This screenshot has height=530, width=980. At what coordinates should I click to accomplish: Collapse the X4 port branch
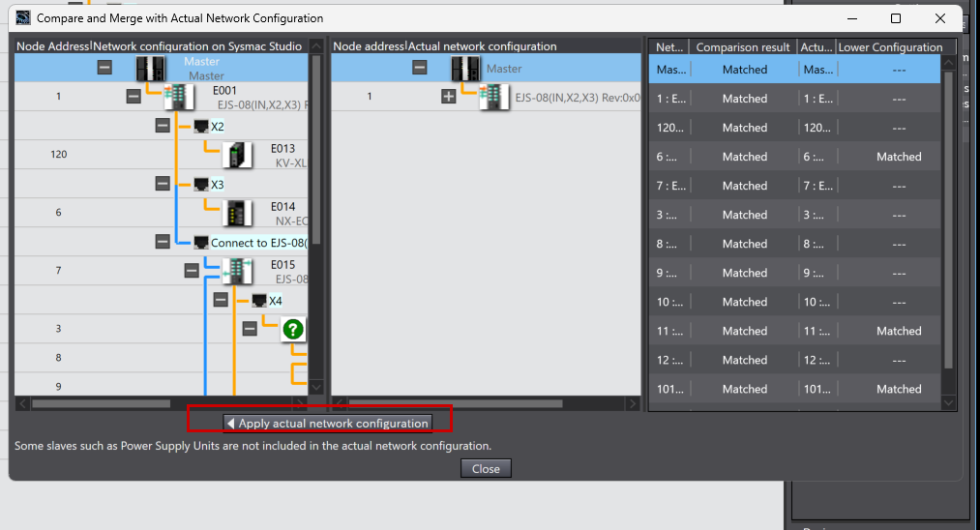(x=221, y=300)
